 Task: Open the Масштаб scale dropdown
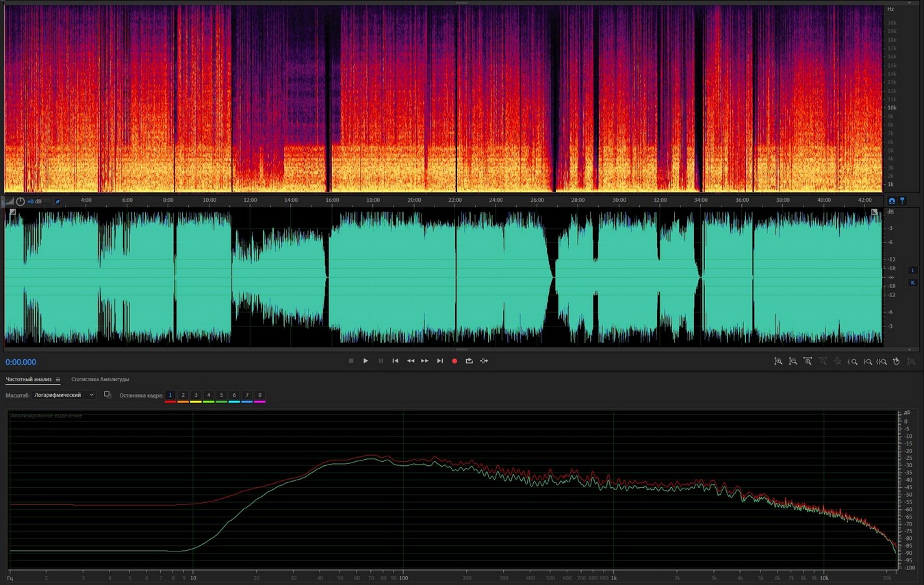pos(64,395)
